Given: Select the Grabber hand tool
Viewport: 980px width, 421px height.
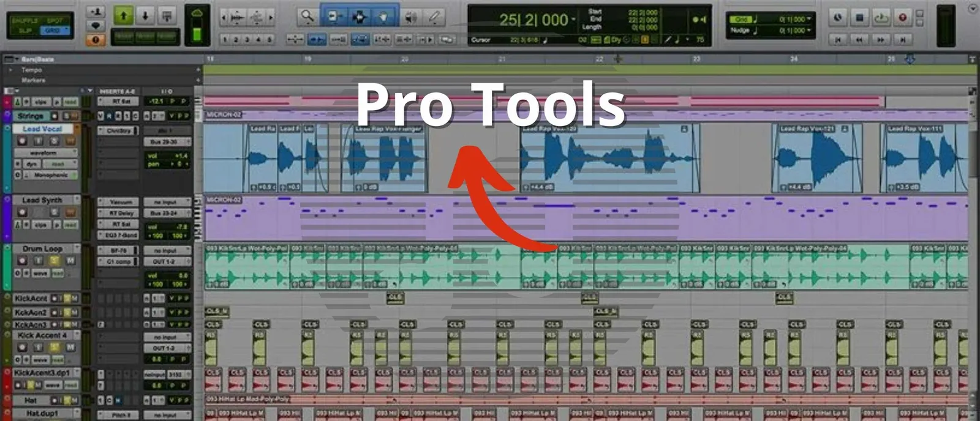Looking at the screenshot, I should (x=383, y=17).
